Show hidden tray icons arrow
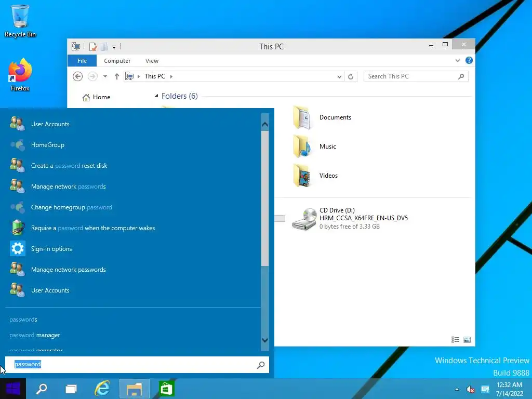This screenshot has width=532, height=399. [457, 389]
